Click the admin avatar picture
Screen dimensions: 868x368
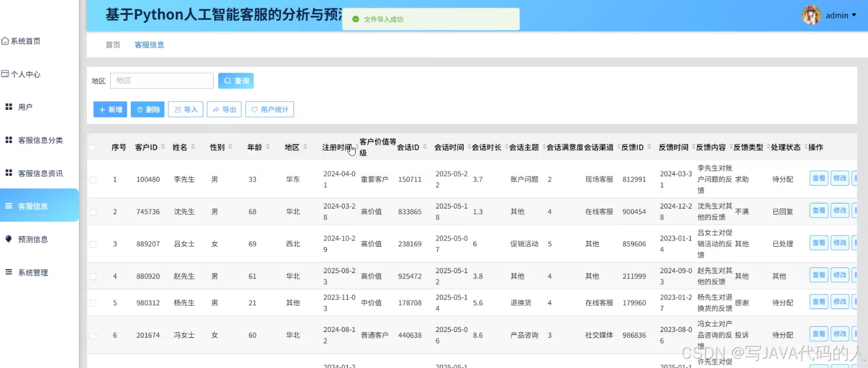811,15
